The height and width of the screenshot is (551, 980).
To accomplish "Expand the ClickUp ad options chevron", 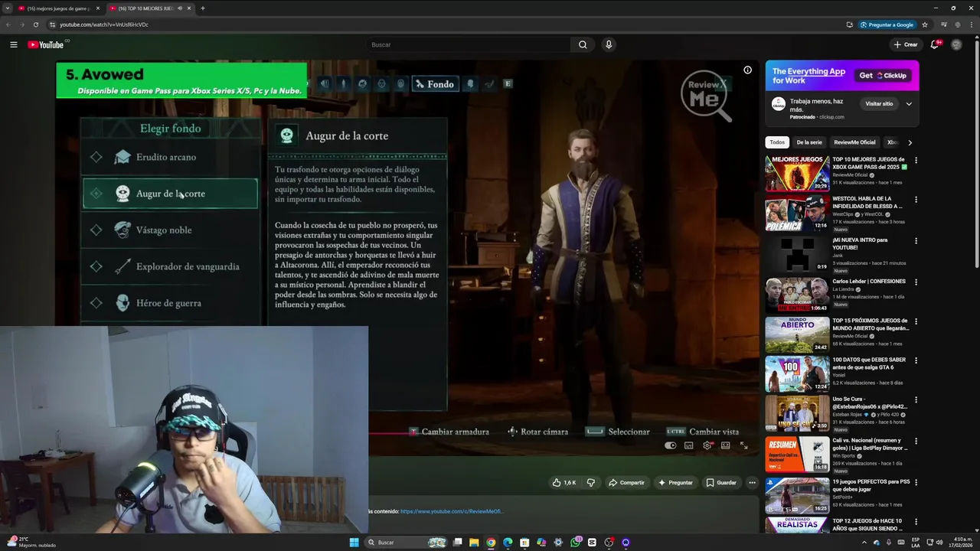I will pos(909,103).
